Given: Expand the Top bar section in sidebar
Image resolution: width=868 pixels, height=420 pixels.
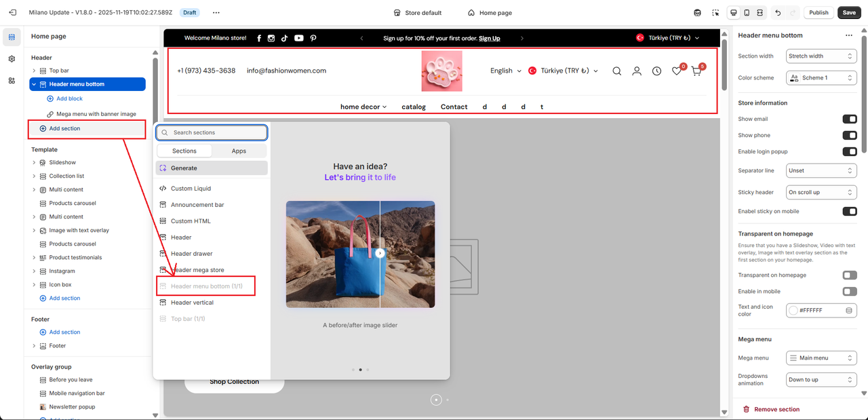Looking at the screenshot, I should tap(34, 71).
